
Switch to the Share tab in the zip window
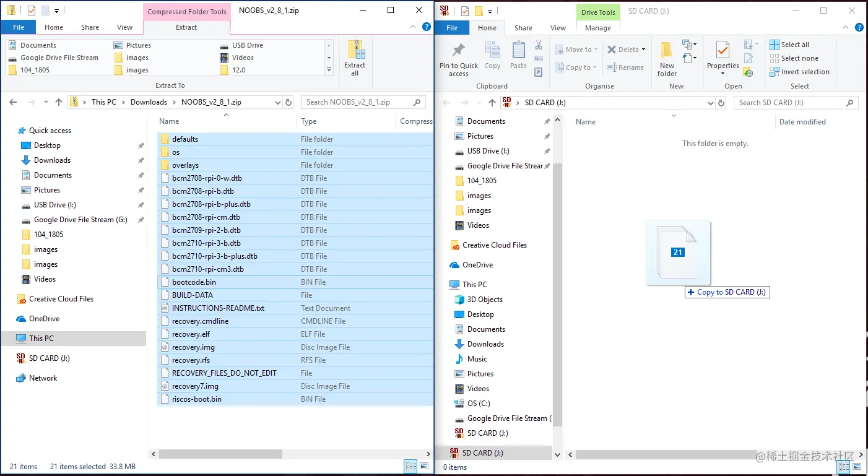click(x=90, y=27)
